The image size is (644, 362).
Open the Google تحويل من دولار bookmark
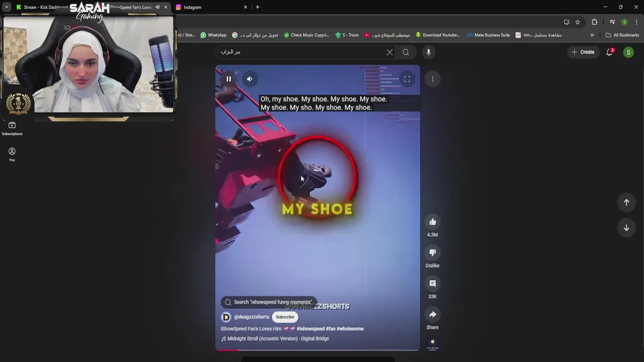tap(255, 35)
